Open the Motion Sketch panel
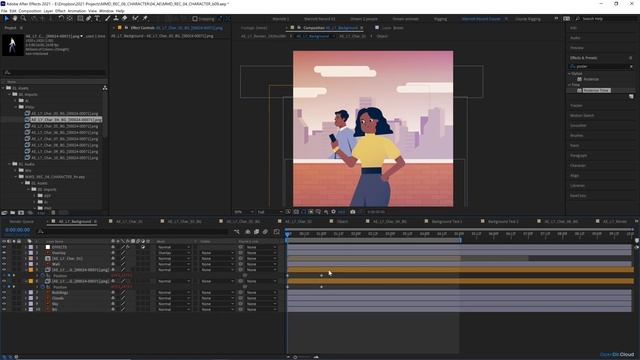 pyautogui.click(x=582, y=116)
